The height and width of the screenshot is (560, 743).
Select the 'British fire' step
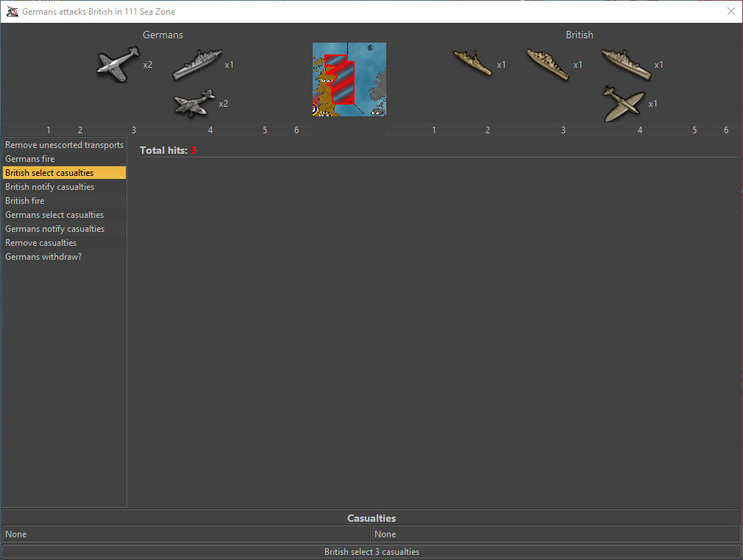(x=24, y=201)
